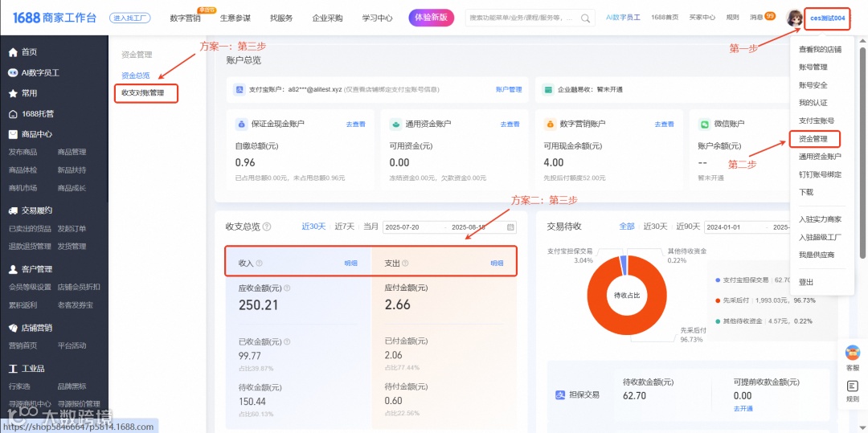Switch 收支总览 to 当月
The height and width of the screenshot is (433, 868).
(371, 227)
